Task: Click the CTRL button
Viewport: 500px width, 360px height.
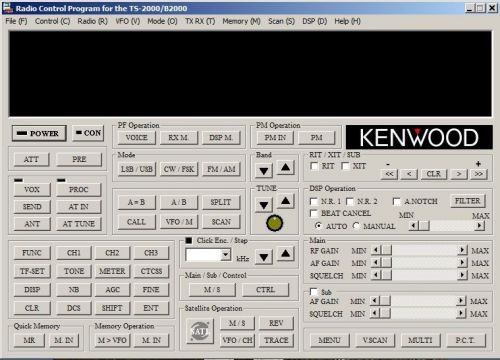Action: (x=265, y=290)
